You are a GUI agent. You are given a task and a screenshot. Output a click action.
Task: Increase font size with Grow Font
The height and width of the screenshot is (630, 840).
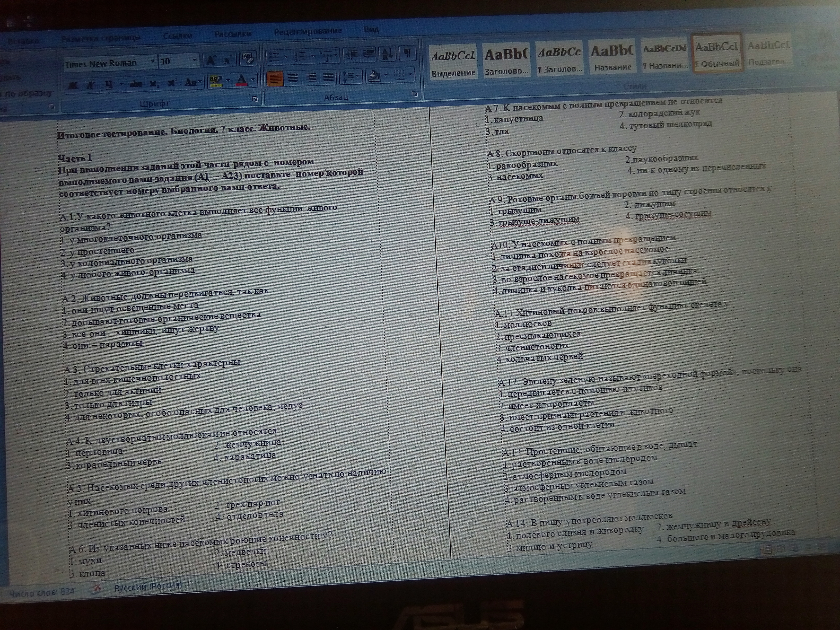pyautogui.click(x=211, y=60)
